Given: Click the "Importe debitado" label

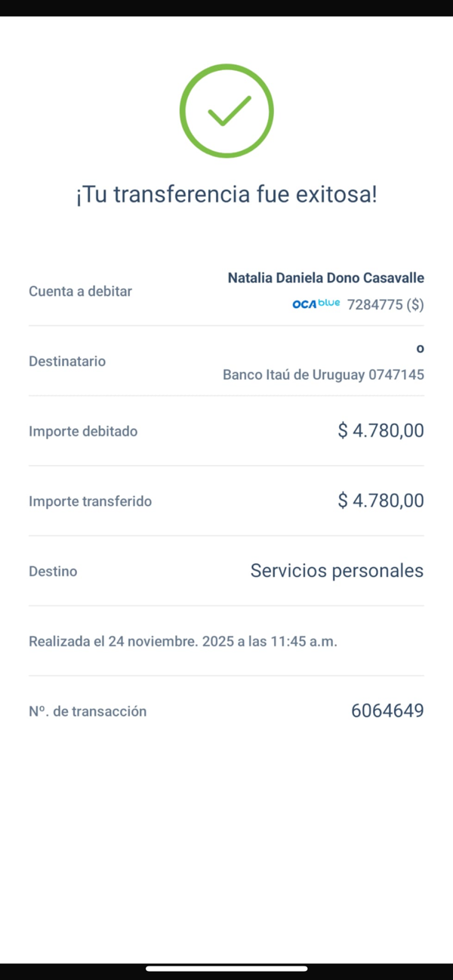Looking at the screenshot, I should [83, 432].
